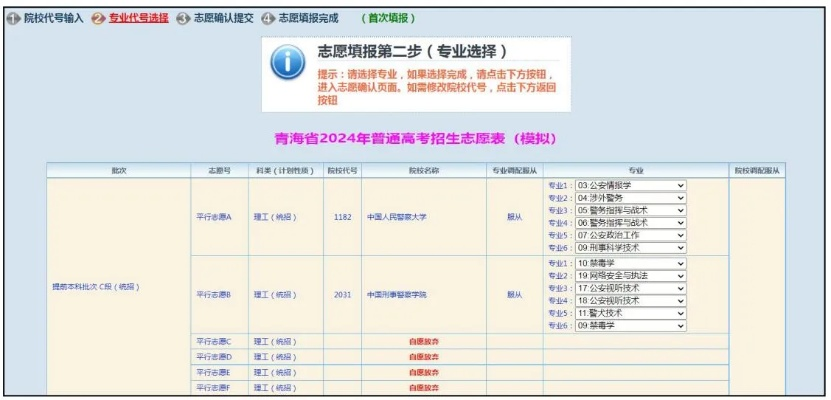The height and width of the screenshot is (400, 831).
Task: Click 理工（统招）in the 平行志愿C row
Action: (275, 342)
